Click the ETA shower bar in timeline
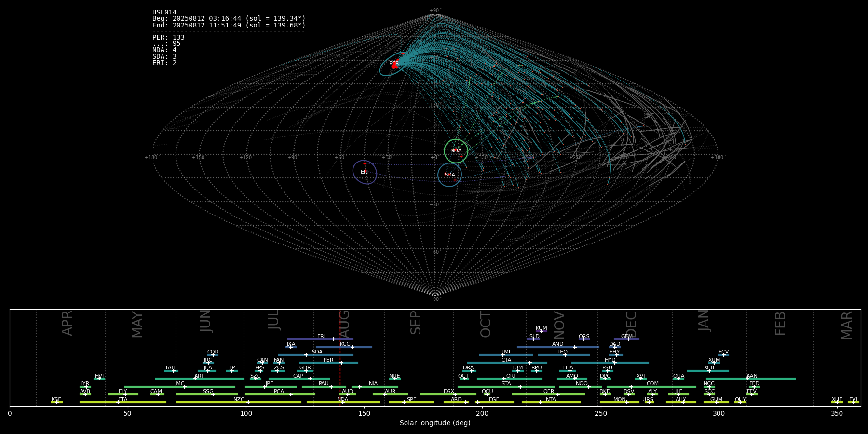This screenshot has height=434, width=868. [123, 402]
